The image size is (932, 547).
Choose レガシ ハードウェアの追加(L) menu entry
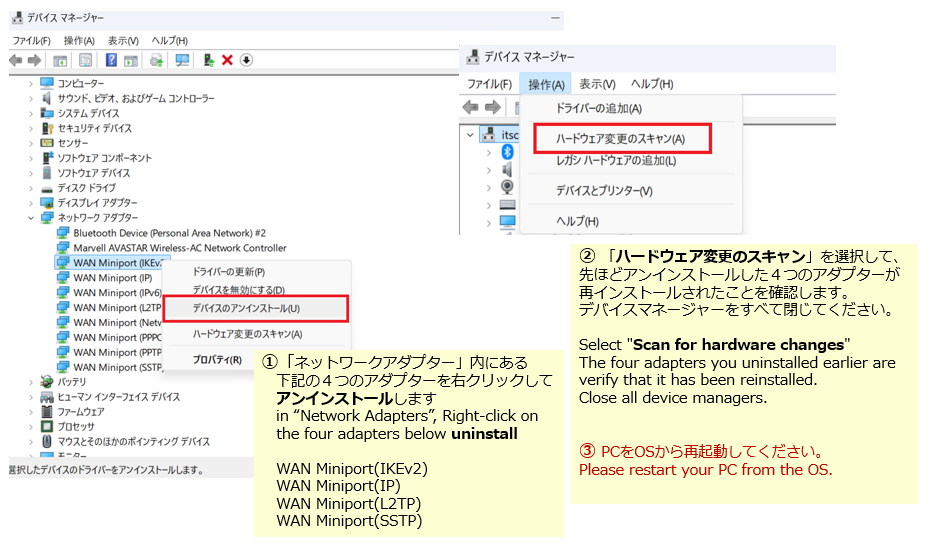click(616, 161)
